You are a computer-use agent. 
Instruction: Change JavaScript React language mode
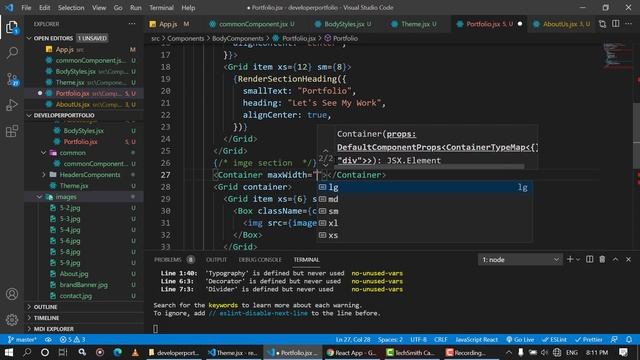[476, 340]
